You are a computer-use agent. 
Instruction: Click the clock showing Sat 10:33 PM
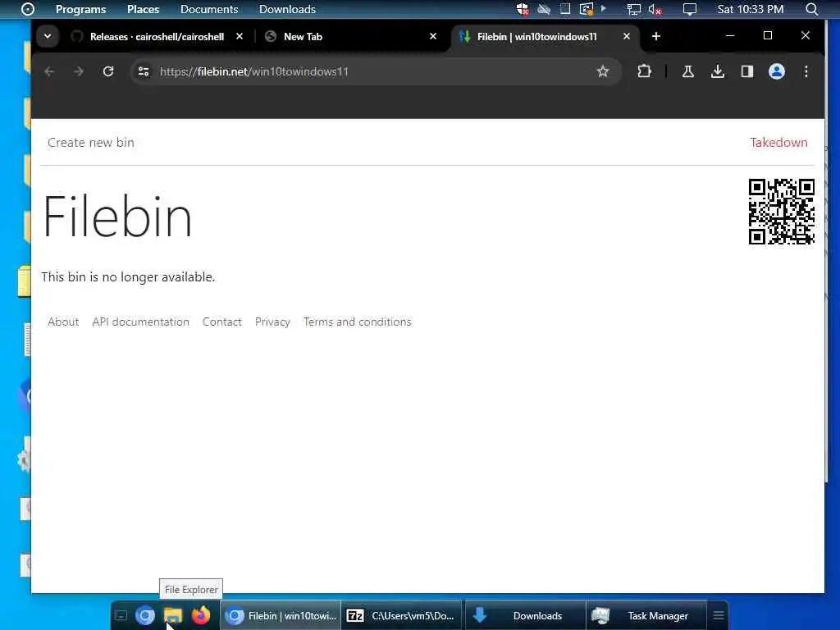pyautogui.click(x=750, y=9)
